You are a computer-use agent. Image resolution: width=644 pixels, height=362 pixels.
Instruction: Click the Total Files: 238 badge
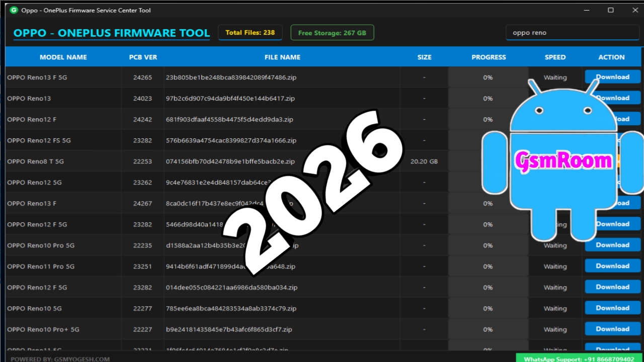tap(250, 33)
